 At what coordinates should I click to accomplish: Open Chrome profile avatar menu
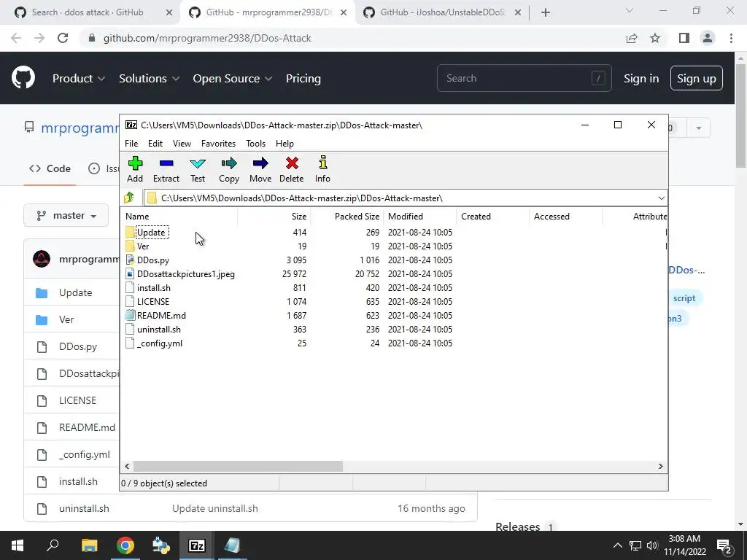708,38
